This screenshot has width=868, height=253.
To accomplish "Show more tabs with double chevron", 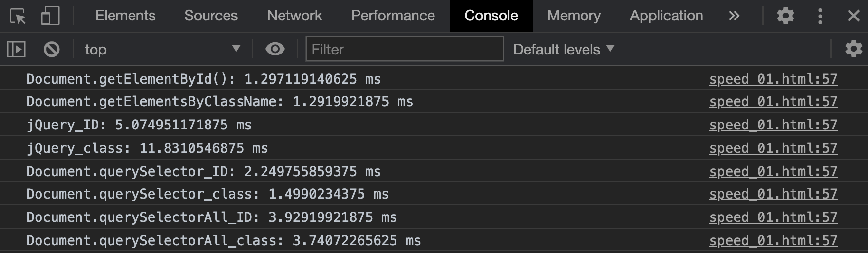I will [734, 16].
